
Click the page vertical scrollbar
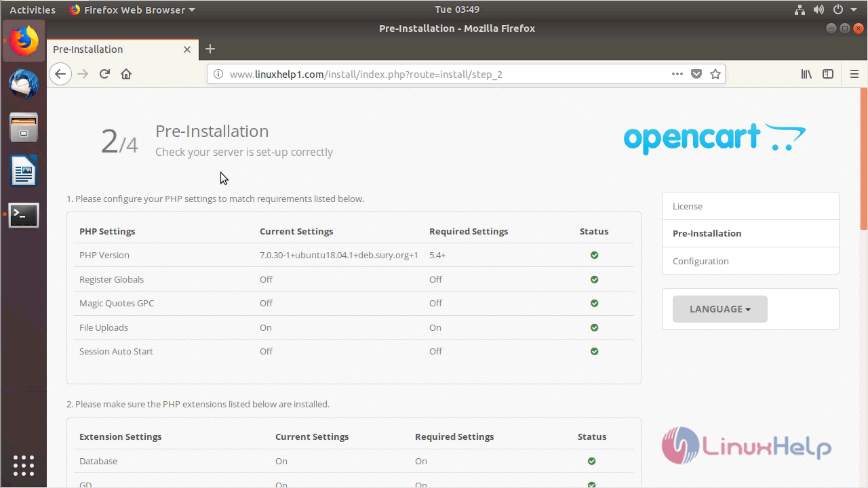[x=864, y=159]
